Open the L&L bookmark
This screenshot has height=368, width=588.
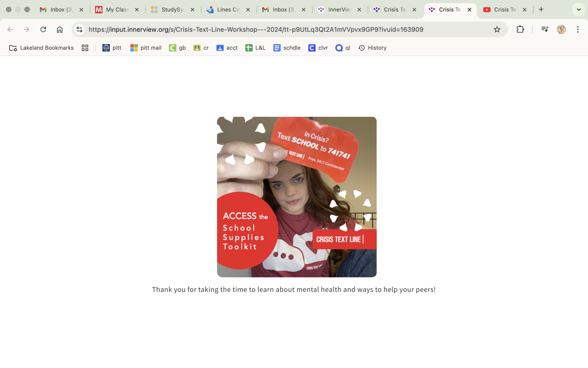pyautogui.click(x=255, y=48)
